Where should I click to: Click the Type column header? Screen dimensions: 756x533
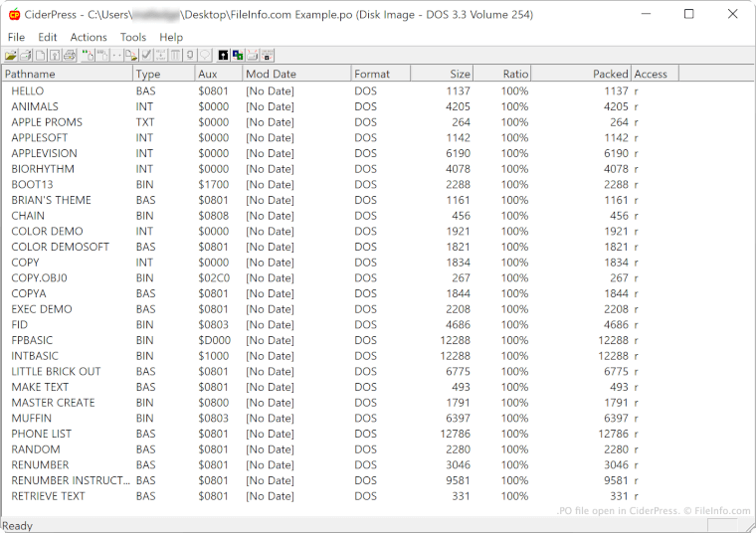tap(162, 74)
